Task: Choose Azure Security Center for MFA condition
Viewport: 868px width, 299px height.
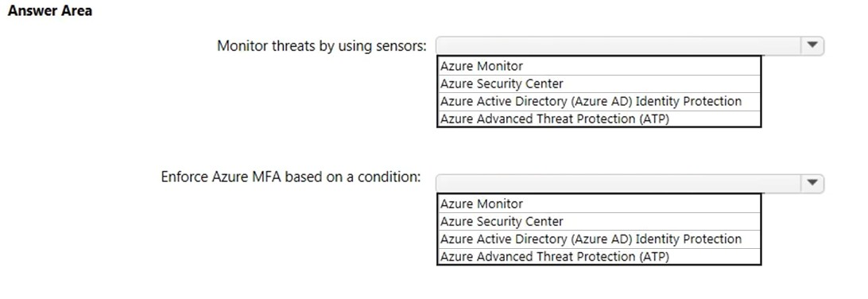Action: pos(599,222)
